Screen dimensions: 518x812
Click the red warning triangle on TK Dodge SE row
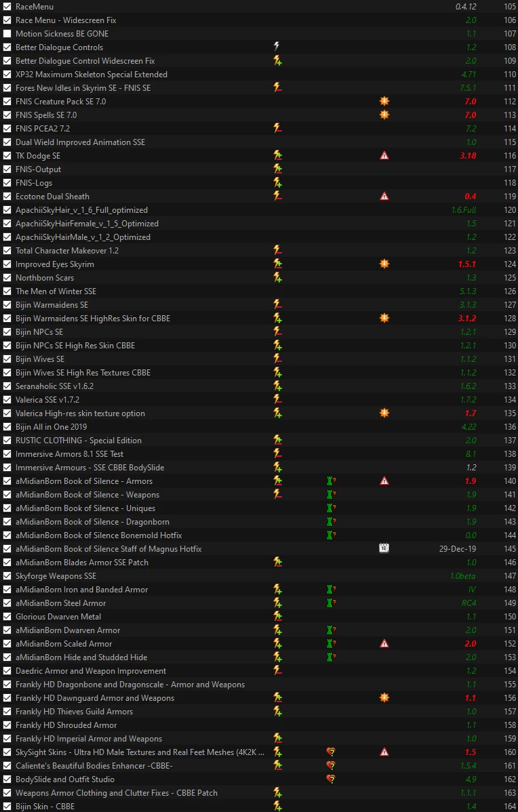click(x=384, y=155)
